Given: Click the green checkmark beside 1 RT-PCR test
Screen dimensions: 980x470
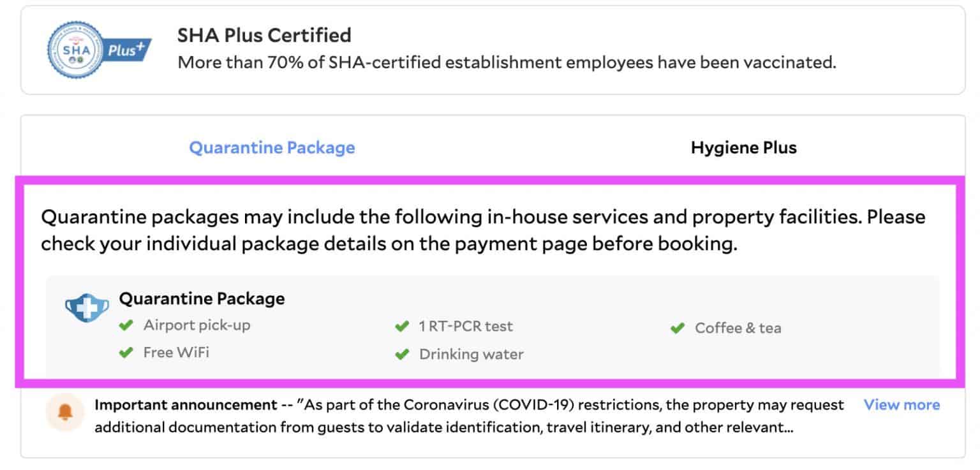Looking at the screenshot, I should click(401, 327).
